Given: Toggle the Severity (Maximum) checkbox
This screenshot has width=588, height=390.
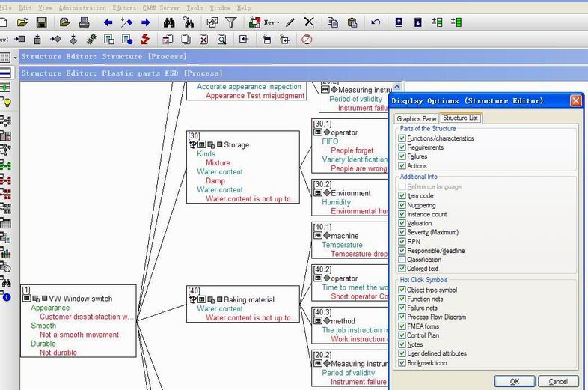Looking at the screenshot, I should [402, 232].
